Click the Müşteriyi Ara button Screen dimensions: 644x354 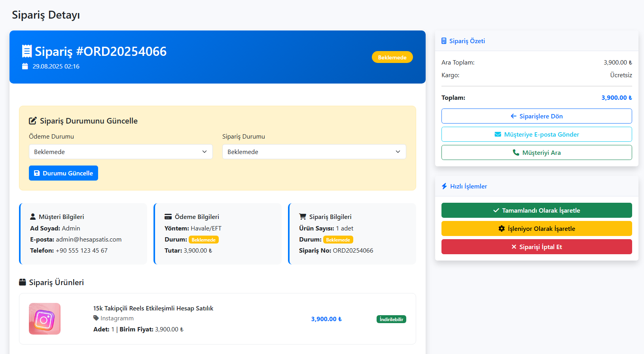point(536,152)
